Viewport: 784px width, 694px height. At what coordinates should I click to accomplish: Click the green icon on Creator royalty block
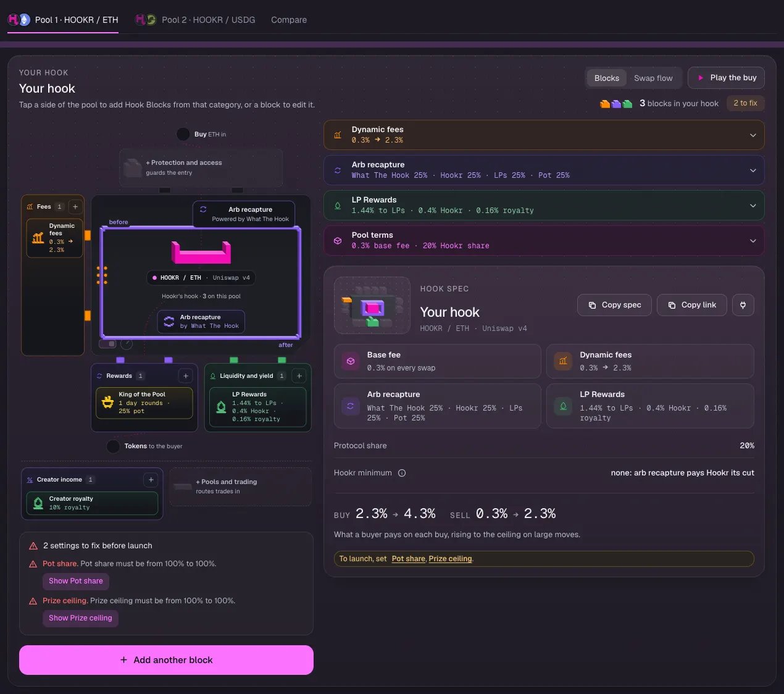pos(38,503)
